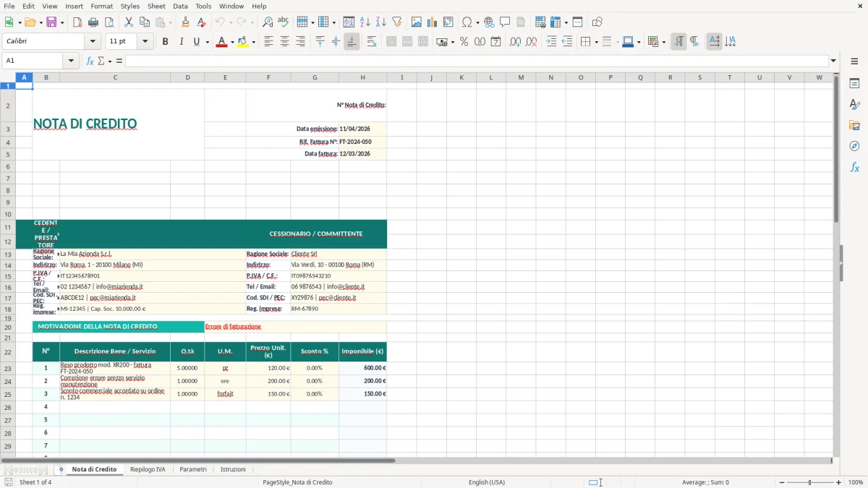The image size is (868, 488).
Task: Click the Insert Pivot Table icon
Action: tap(448, 22)
